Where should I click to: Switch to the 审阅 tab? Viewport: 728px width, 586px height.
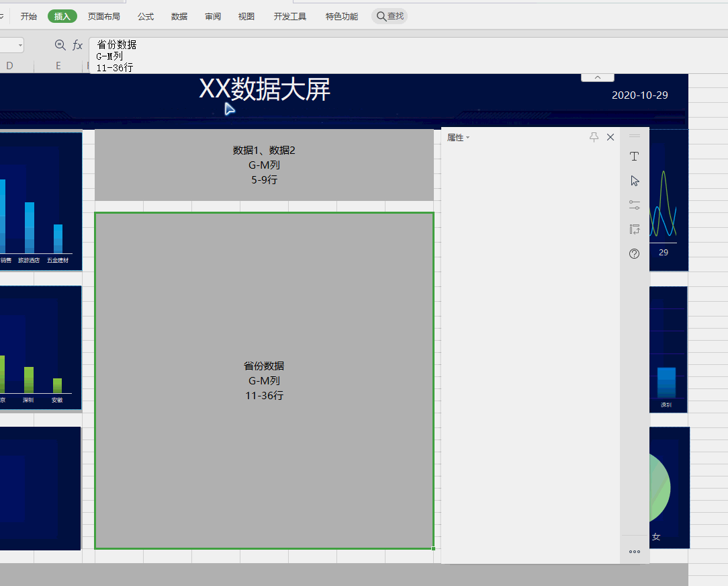coord(213,17)
